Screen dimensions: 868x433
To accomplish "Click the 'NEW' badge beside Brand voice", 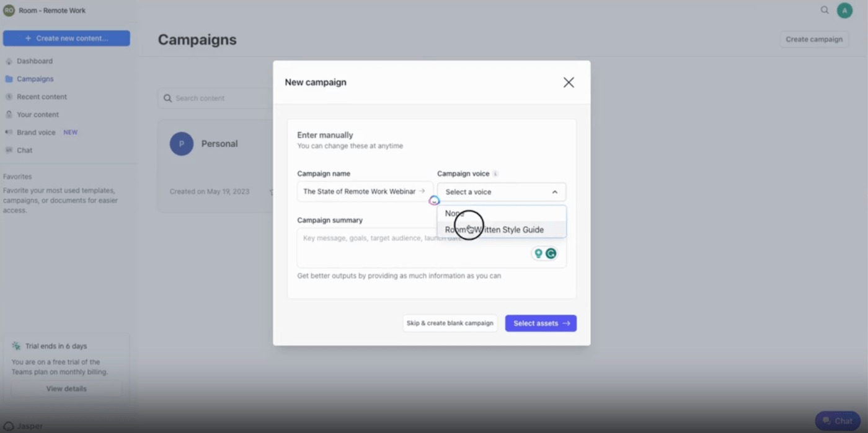I will [x=71, y=133].
